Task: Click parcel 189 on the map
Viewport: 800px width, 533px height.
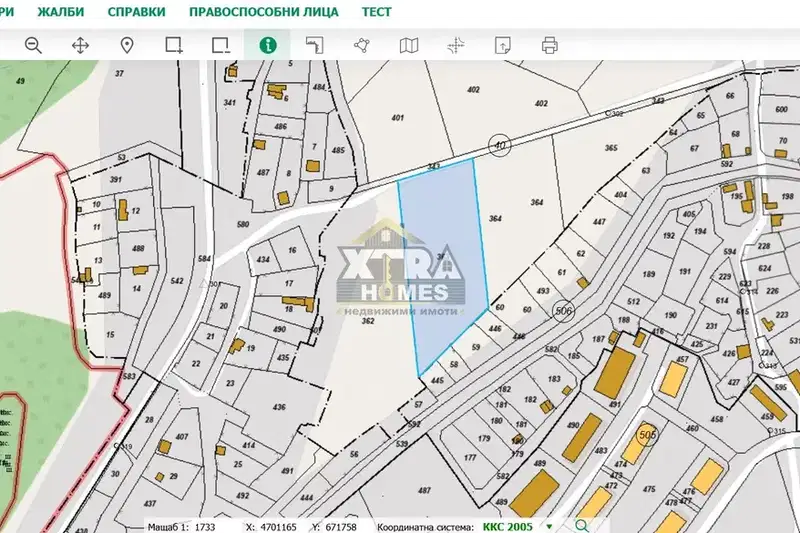Action: pos(648,274)
